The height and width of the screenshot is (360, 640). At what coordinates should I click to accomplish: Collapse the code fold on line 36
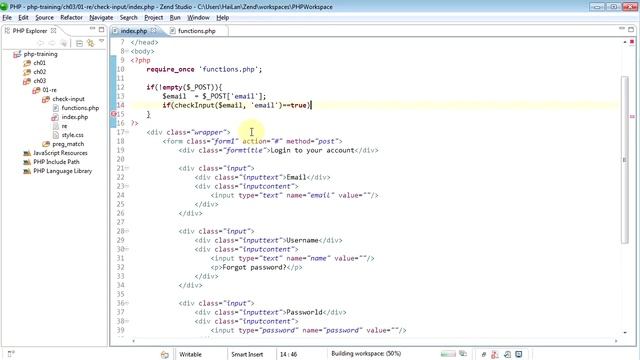[x=127, y=303]
